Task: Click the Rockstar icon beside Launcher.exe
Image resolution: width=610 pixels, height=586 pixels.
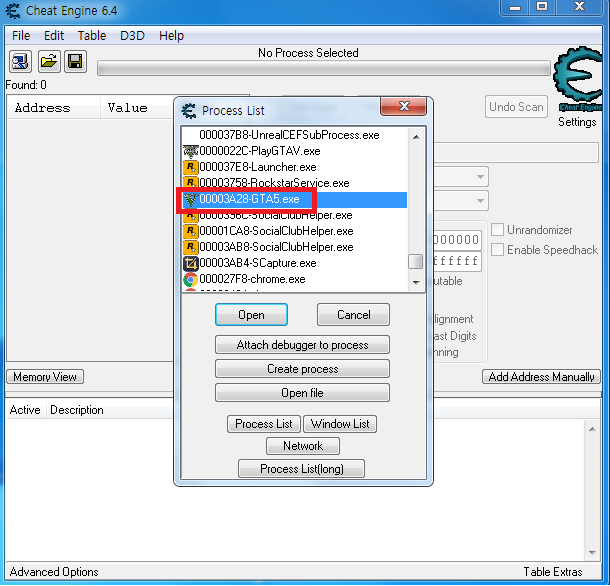Action: point(191,167)
